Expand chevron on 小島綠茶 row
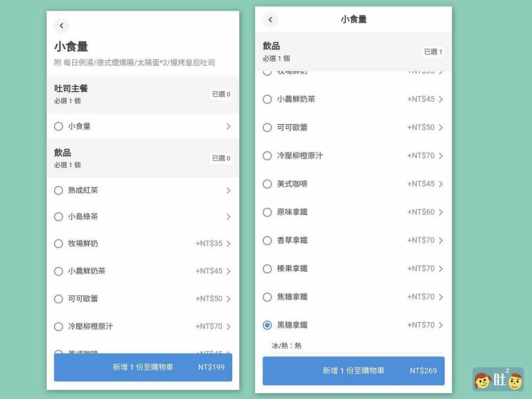Image resolution: width=532 pixels, height=399 pixels. tap(228, 216)
